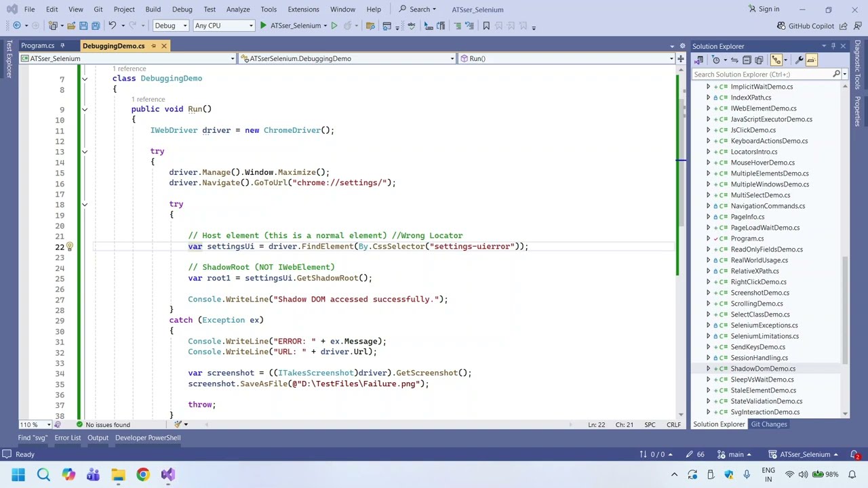This screenshot has width=868, height=488.
Task: Click the split editor icon beside Run() dropdown
Action: tap(680, 59)
